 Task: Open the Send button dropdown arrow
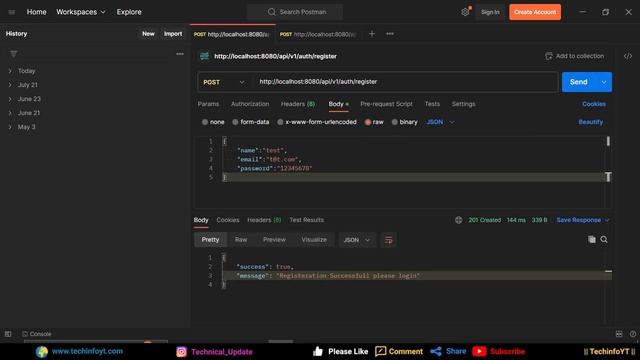pos(604,82)
